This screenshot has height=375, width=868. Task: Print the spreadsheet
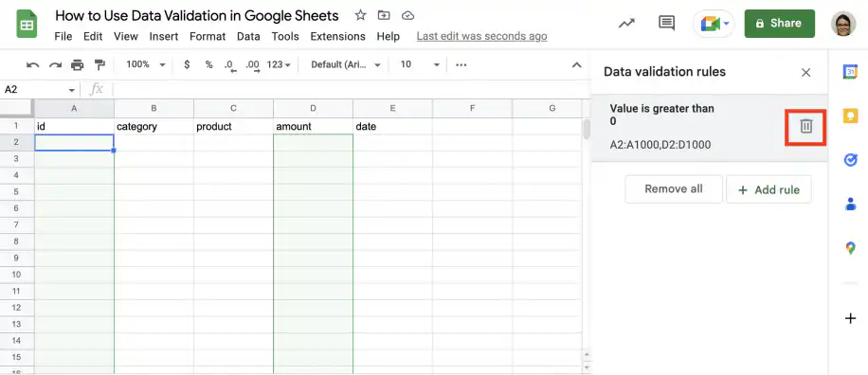coord(78,64)
